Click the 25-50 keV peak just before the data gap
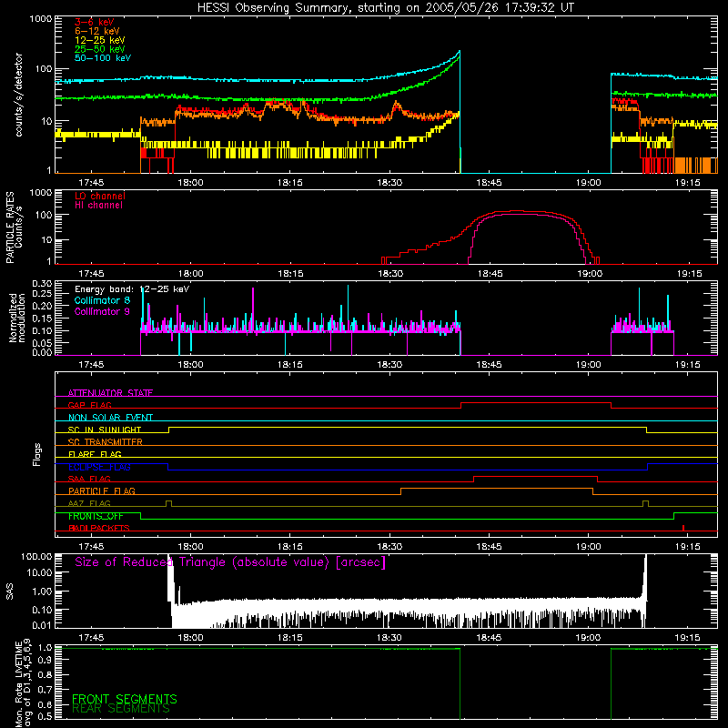Image resolution: width=728 pixels, height=728 pixels. click(459, 56)
